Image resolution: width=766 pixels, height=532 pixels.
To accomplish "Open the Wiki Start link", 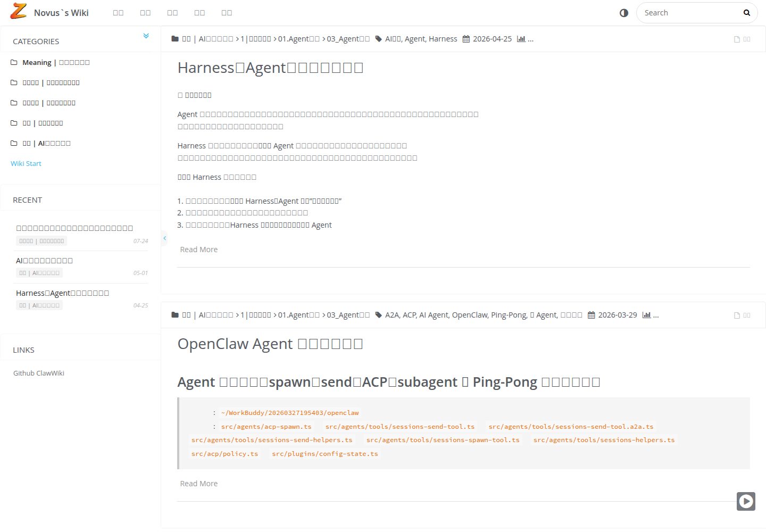I will point(26,163).
